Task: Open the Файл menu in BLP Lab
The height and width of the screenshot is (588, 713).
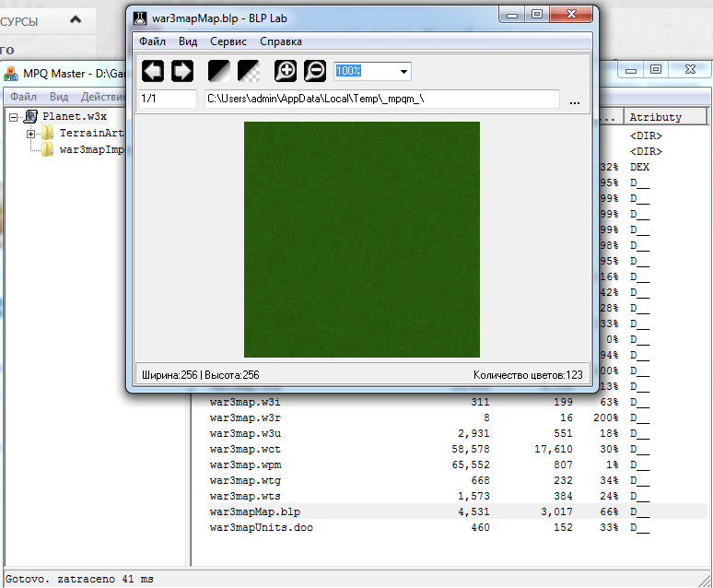Action: [x=152, y=41]
